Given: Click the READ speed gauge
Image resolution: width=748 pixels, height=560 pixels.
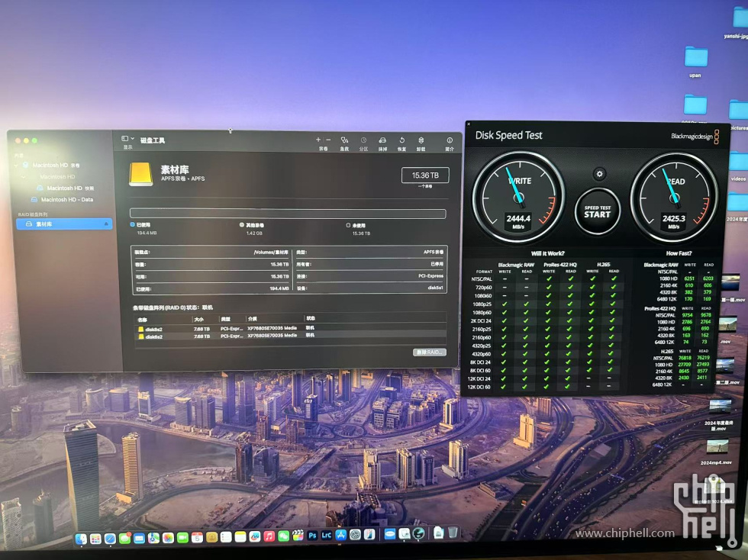Looking at the screenshot, I should click(674, 198).
